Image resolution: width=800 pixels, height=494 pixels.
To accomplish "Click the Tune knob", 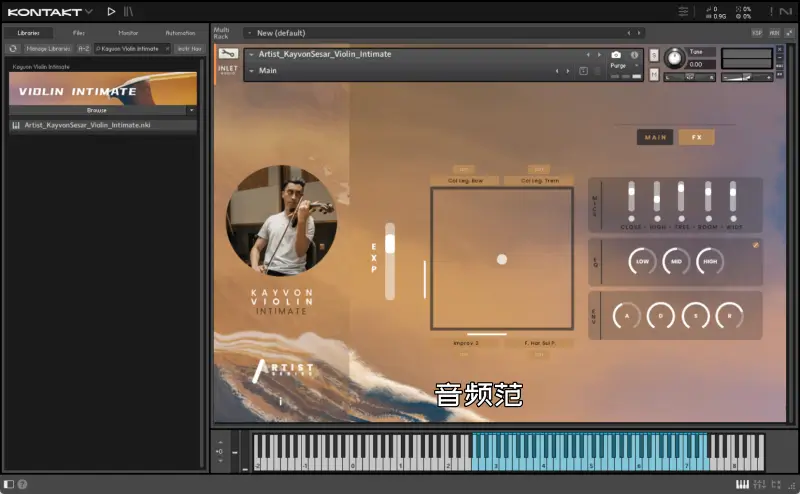I will pos(674,58).
